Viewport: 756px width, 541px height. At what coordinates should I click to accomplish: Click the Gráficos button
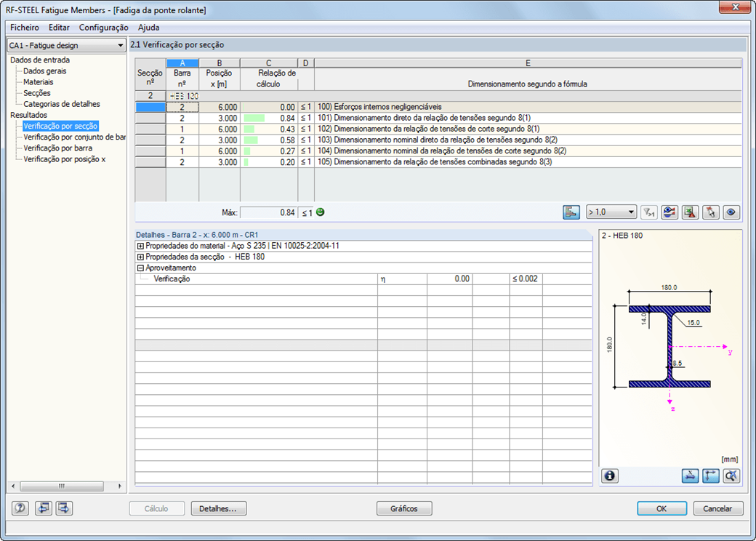(x=404, y=508)
